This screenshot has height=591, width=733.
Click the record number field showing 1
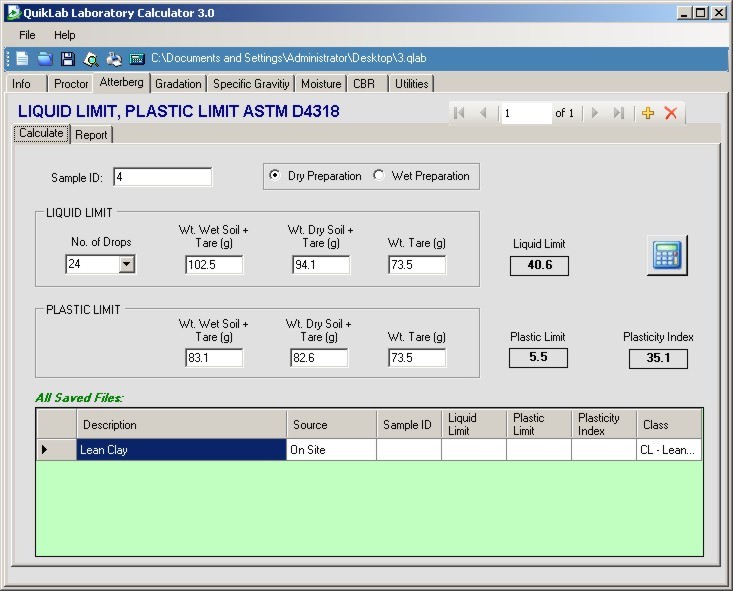point(526,113)
